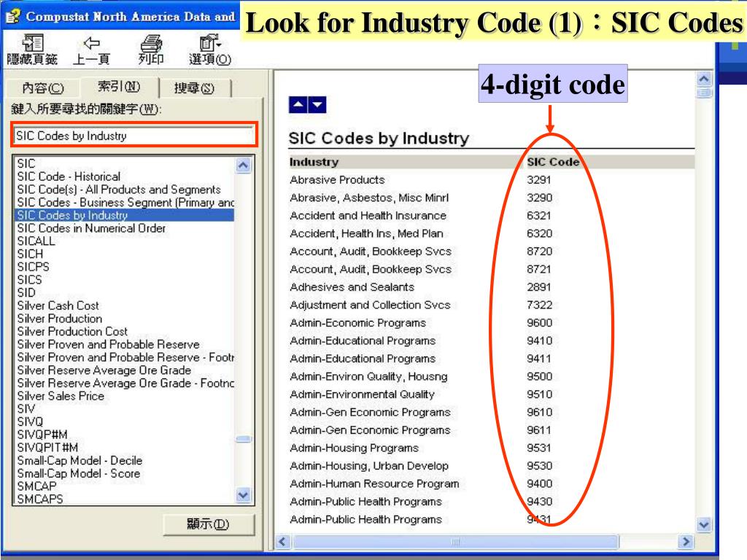This screenshot has height=560, width=747.
Task: Click the content pane horizontal scrollbar thumb
Action: click(455, 542)
